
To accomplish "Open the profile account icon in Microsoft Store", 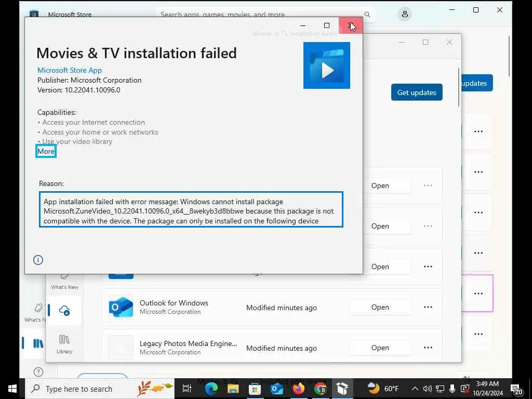I will [404, 14].
